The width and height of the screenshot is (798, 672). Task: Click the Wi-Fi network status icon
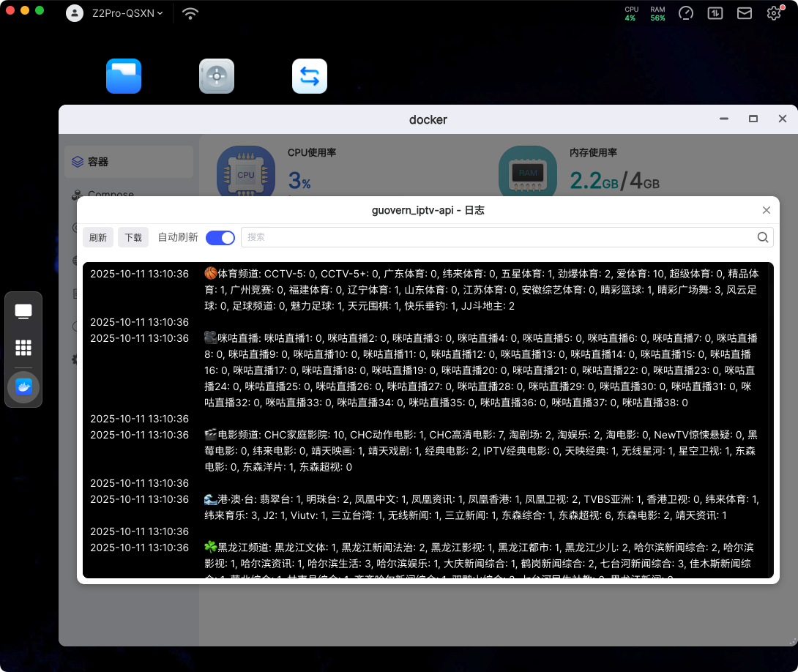click(x=190, y=13)
